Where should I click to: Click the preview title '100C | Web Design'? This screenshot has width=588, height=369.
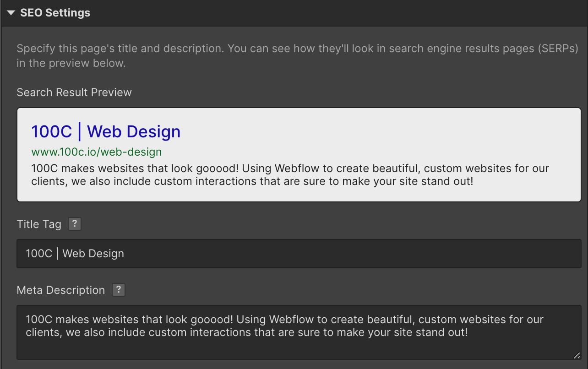(x=106, y=131)
